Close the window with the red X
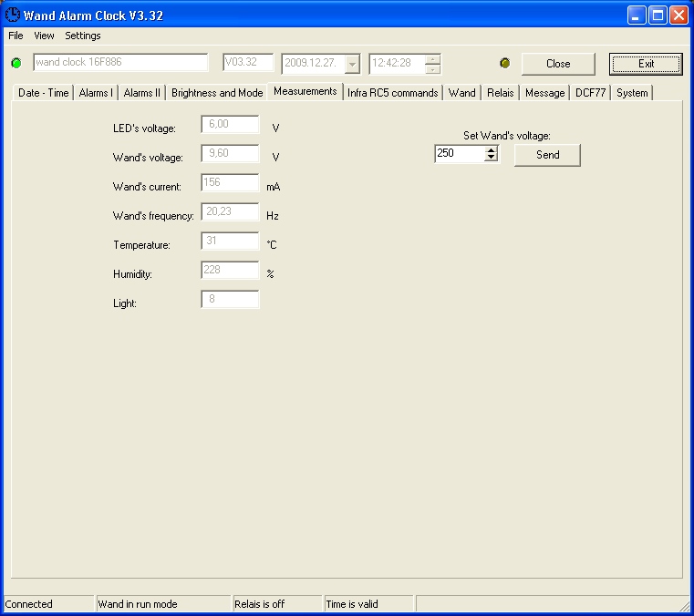 [x=678, y=15]
